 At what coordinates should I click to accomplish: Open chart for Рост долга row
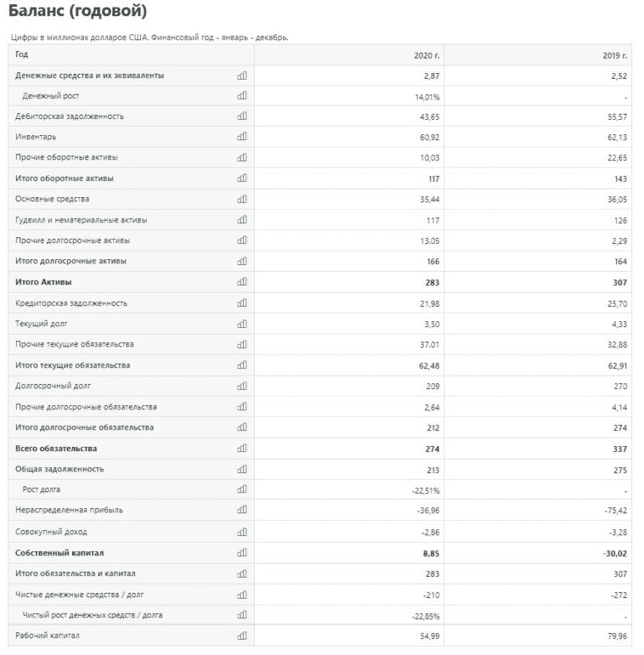pos(242,489)
